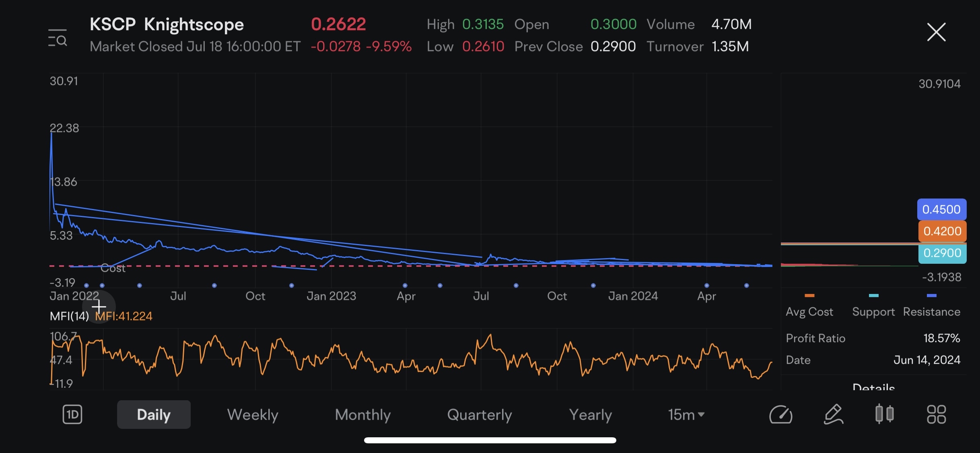Tap the Prev Close 0.2900 value
Image resolution: width=980 pixels, height=453 pixels.
coord(613,46)
